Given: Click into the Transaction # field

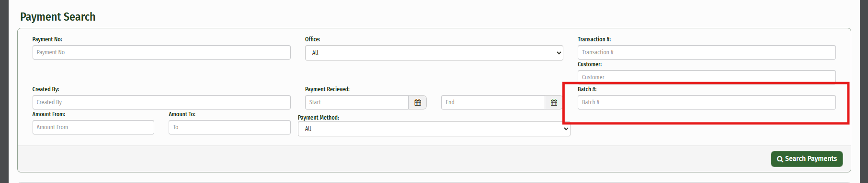Looking at the screenshot, I should 707,52.
